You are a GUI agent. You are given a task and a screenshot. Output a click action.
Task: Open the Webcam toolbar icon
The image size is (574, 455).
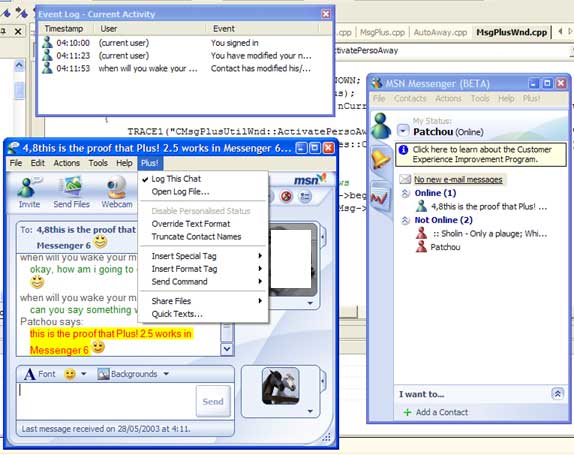tap(116, 187)
